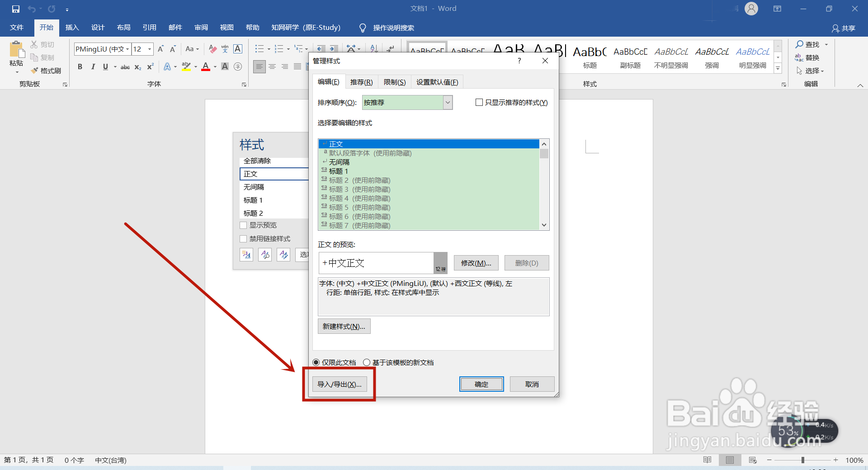Viewport: 868px width, 470px height.
Task: Click 新建样式(N)... button
Action: pos(344,326)
